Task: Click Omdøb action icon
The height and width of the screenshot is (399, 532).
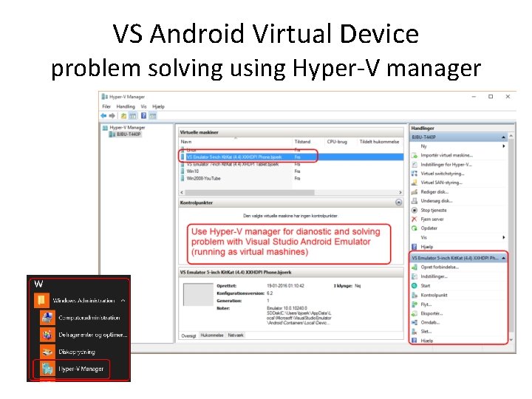Action: click(415, 322)
